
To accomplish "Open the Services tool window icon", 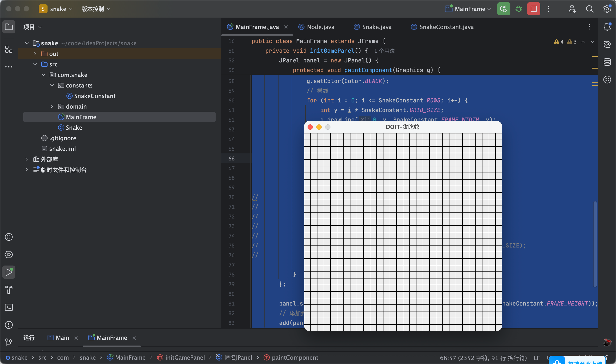I will [x=9, y=255].
